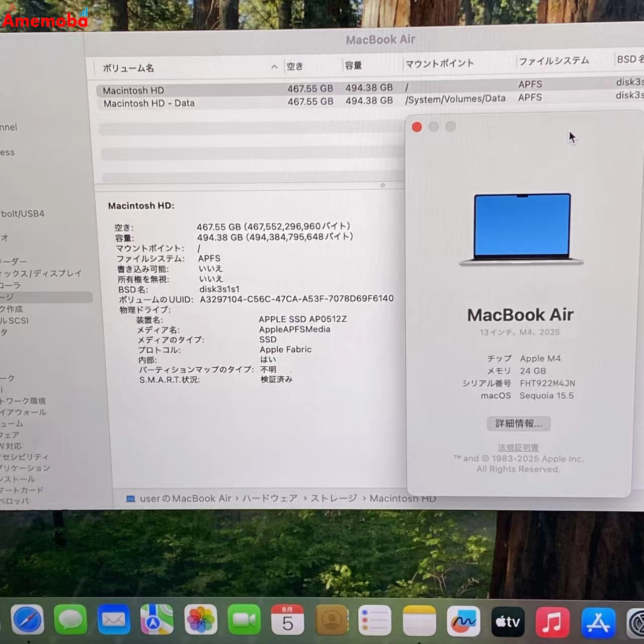Launch Apple Music from the Dock

[552, 620]
